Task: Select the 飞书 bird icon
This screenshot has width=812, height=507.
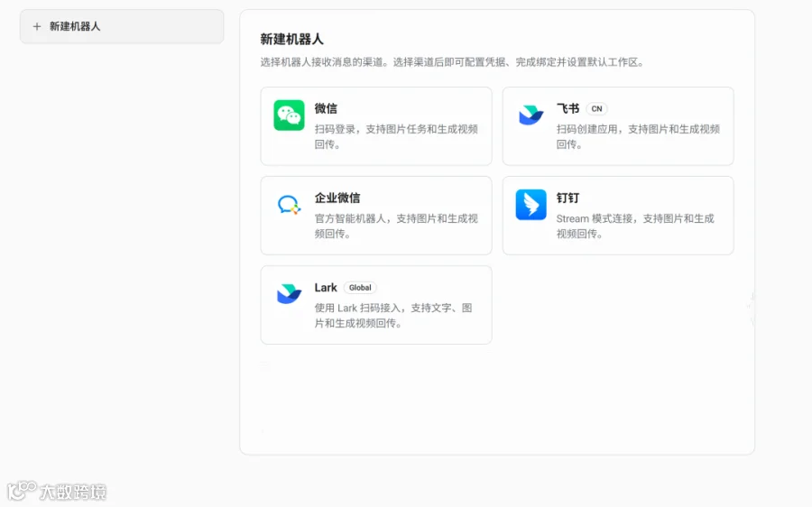Action: (531, 115)
